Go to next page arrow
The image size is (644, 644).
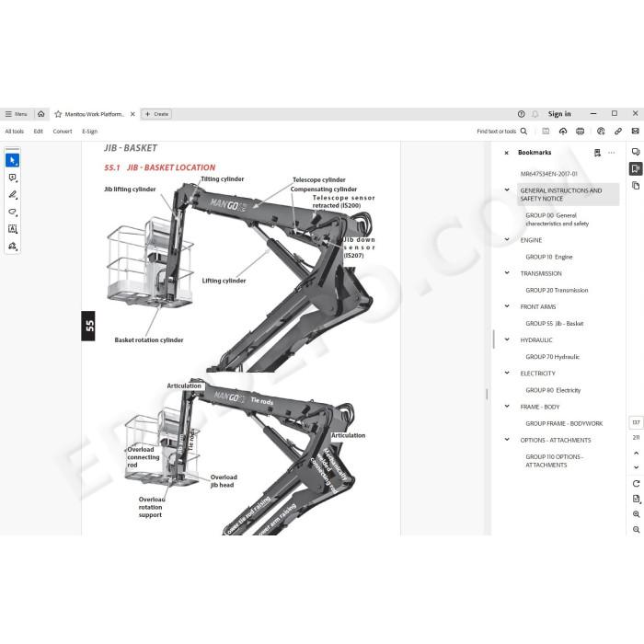point(636,467)
